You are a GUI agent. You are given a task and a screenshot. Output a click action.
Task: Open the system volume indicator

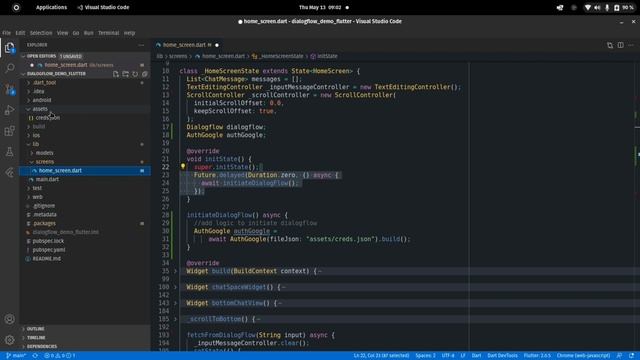click(597, 7)
